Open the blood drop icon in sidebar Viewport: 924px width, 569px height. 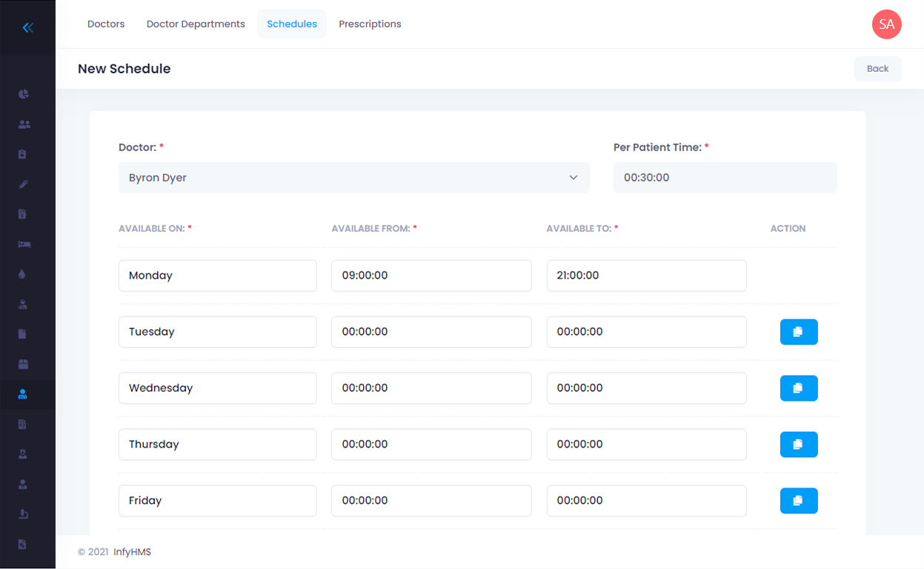(22, 274)
